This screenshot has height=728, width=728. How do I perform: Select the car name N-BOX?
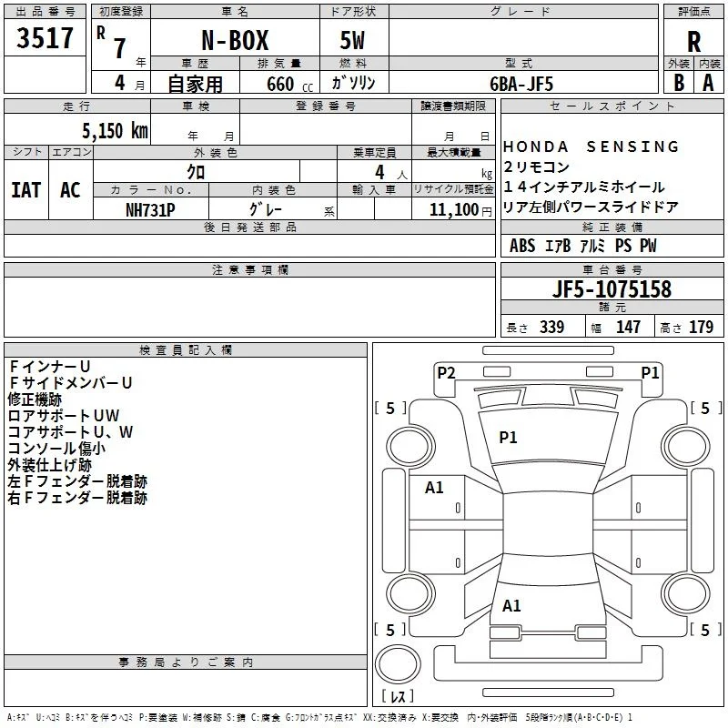point(235,40)
